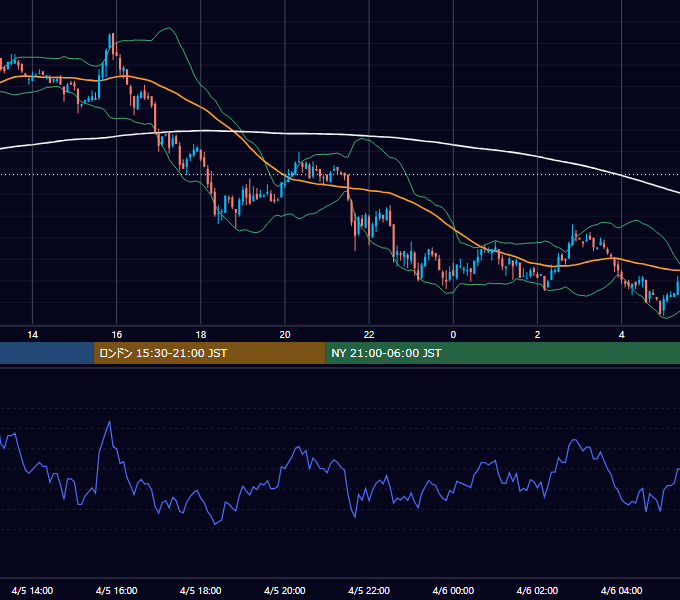Click the 16 hour axis label
The height and width of the screenshot is (600, 680).
click(117, 335)
